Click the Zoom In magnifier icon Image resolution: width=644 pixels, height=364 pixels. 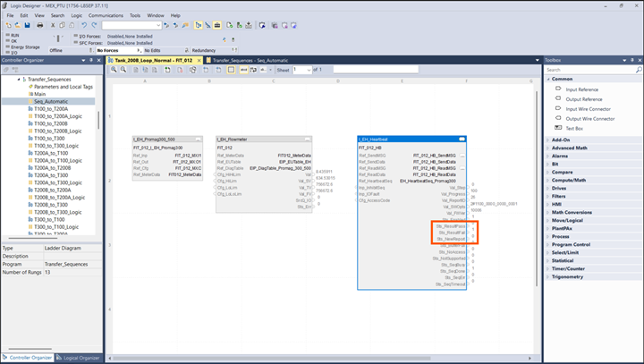[114, 70]
